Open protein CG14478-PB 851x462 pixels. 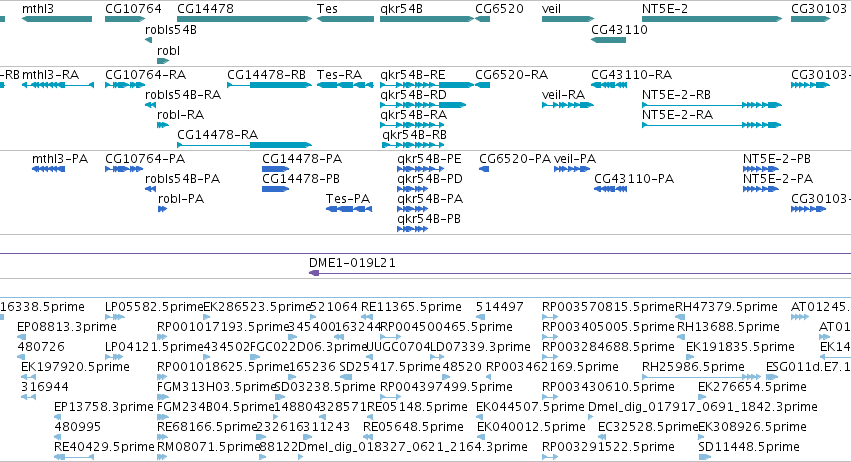[275, 189]
